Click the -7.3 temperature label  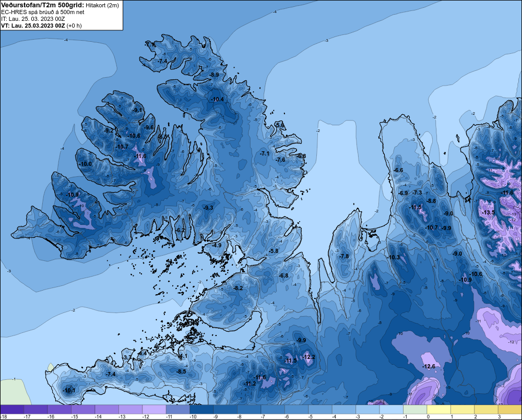pos(417,193)
